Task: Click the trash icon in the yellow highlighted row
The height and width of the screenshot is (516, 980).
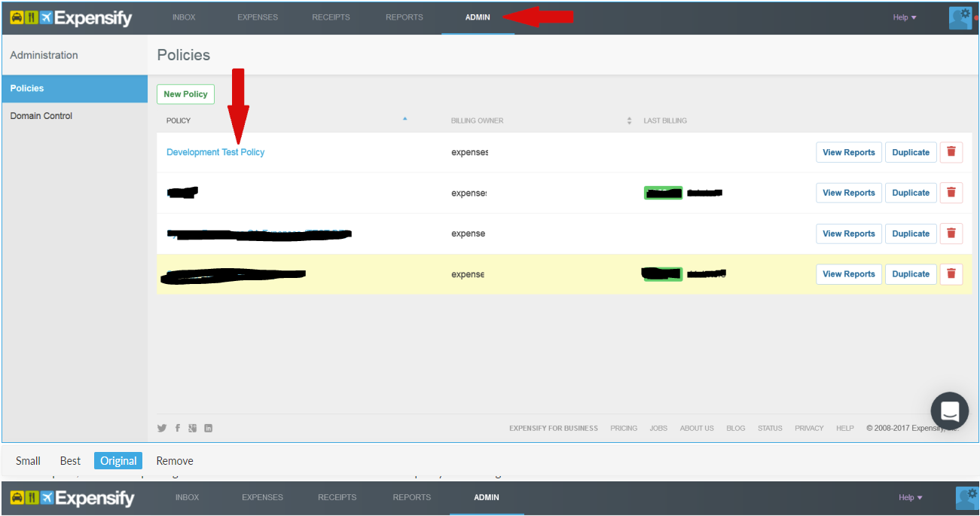Action: point(951,274)
